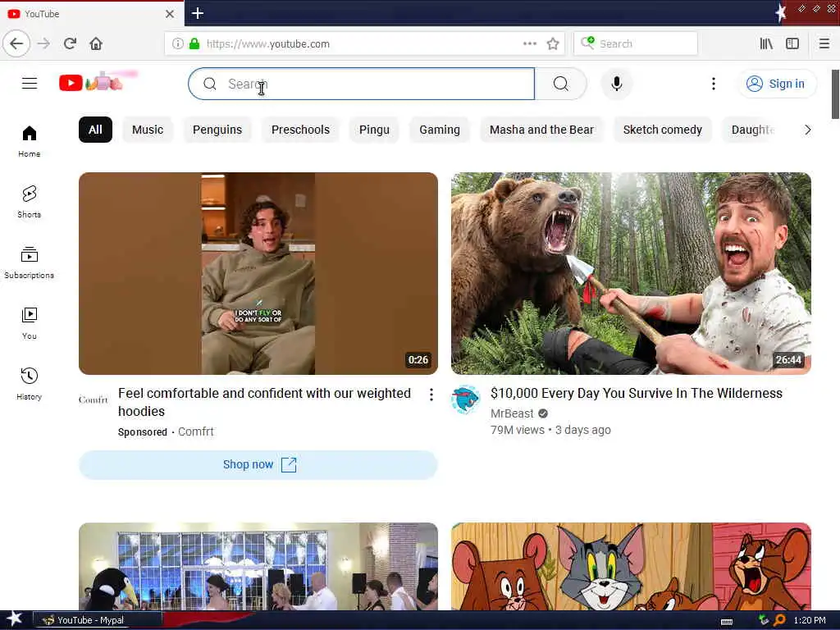840x630 pixels.
Task: Select the Music category chip
Action: 148,130
